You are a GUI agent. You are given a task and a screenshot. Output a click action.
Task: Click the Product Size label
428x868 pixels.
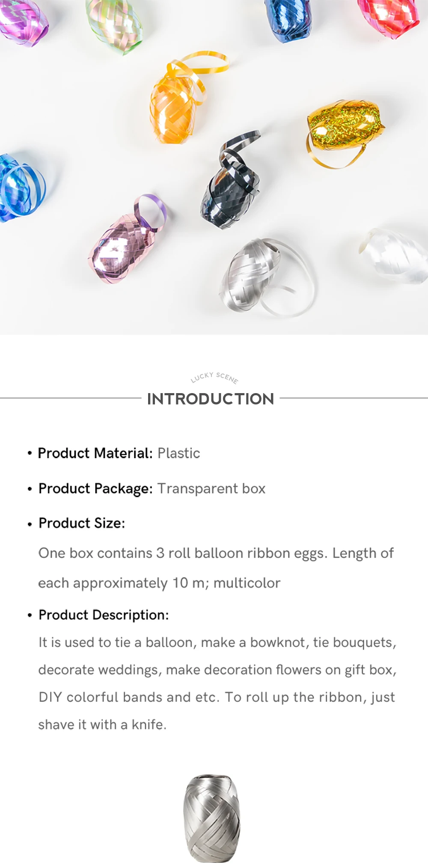pyautogui.click(x=82, y=523)
